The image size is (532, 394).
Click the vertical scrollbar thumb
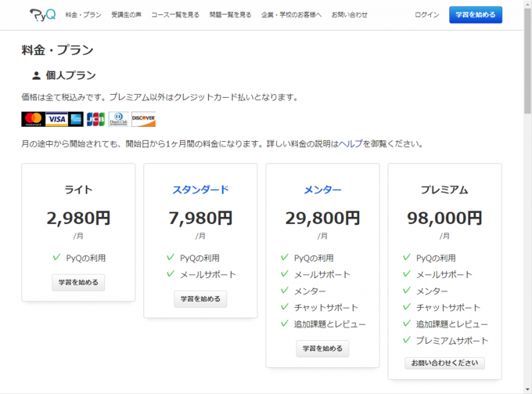click(x=527, y=60)
